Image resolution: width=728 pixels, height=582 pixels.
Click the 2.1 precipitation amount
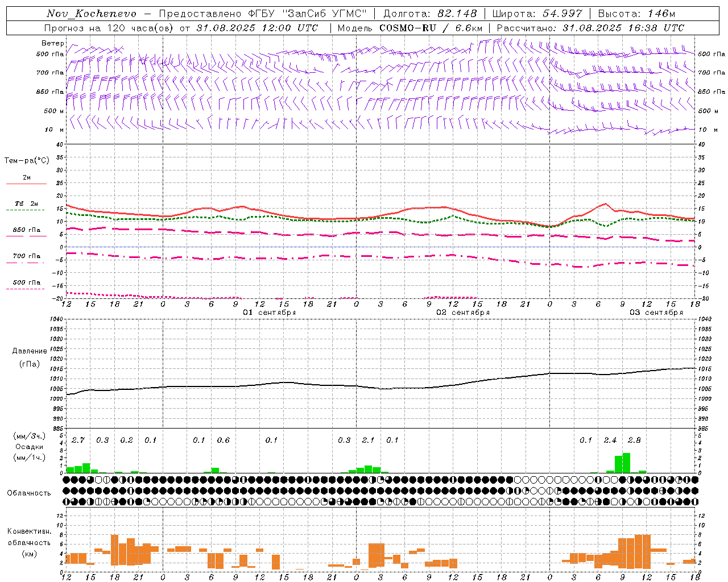(x=368, y=440)
